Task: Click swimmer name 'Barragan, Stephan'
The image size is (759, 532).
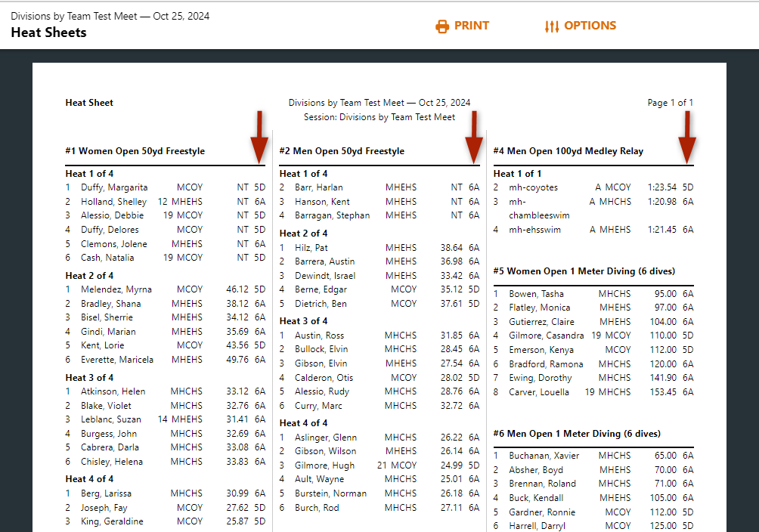Action: (332, 215)
